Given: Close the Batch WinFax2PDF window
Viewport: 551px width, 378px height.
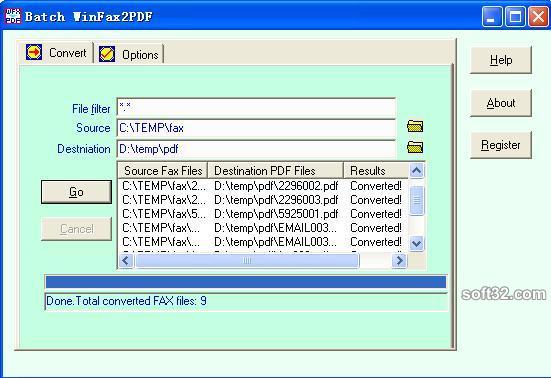Looking at the screenshot, I should pyautogui.click(x=538, y=17).
